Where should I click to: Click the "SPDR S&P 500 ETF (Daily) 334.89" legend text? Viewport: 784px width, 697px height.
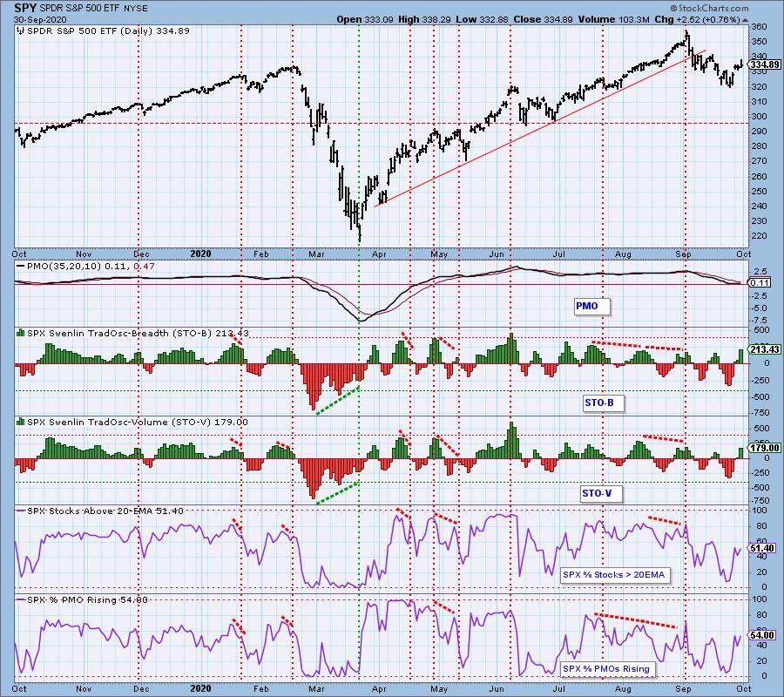click(x=108, y=31)
